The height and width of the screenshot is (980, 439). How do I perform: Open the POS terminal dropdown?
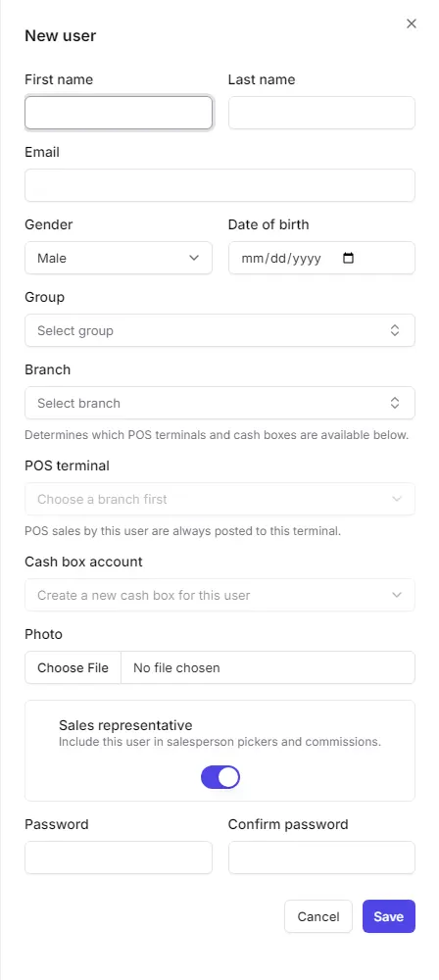click(x=219, y=499)
